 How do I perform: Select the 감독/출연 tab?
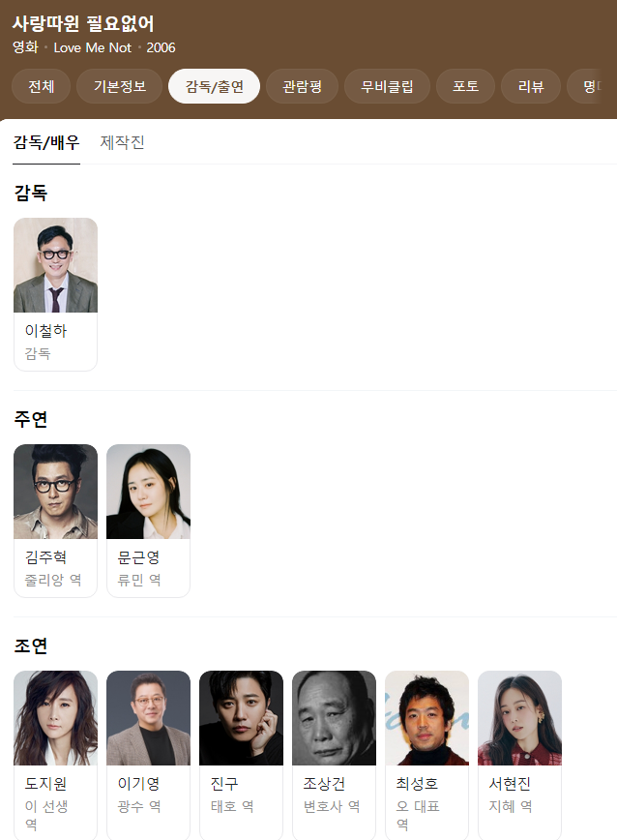pyautogui.click(x=214, y=86)
